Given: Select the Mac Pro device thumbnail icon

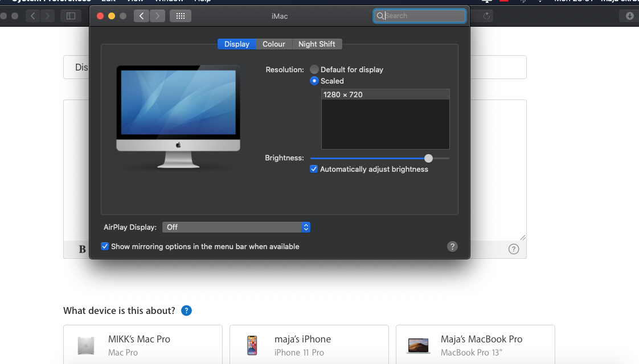Looking at the screenshot, I should click(86, 345).
